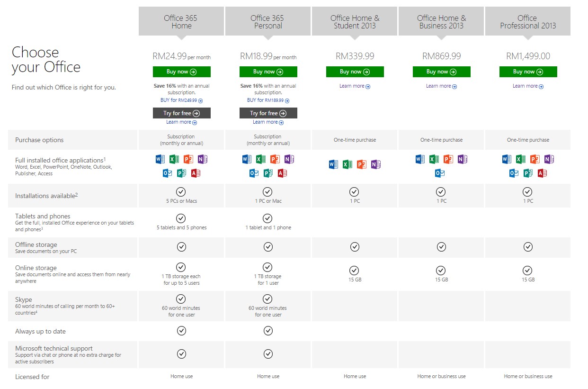Click Access icon under Office Professional 2013

tap(543, 173)
